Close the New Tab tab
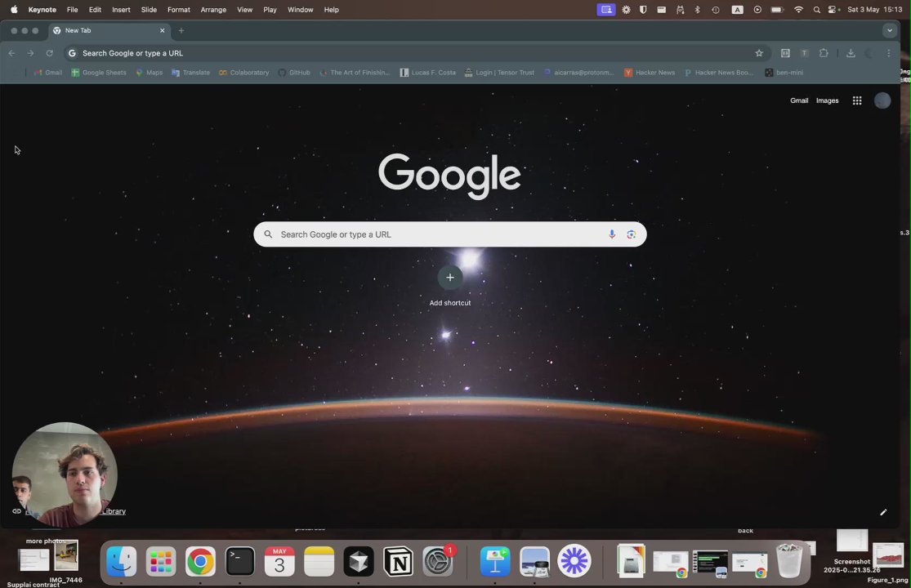This screenshot has width=911, height=588. pyautogui.click(x=162, y=30)
